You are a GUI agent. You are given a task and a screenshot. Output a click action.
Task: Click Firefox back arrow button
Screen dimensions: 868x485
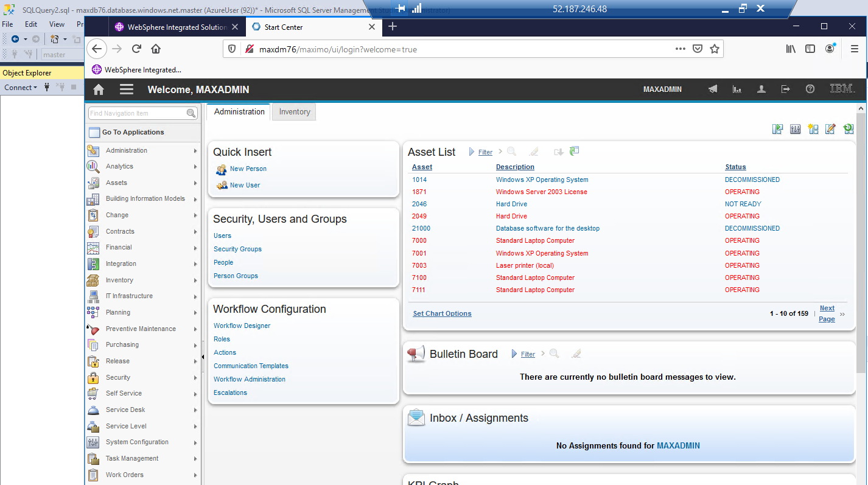[97, 49]
